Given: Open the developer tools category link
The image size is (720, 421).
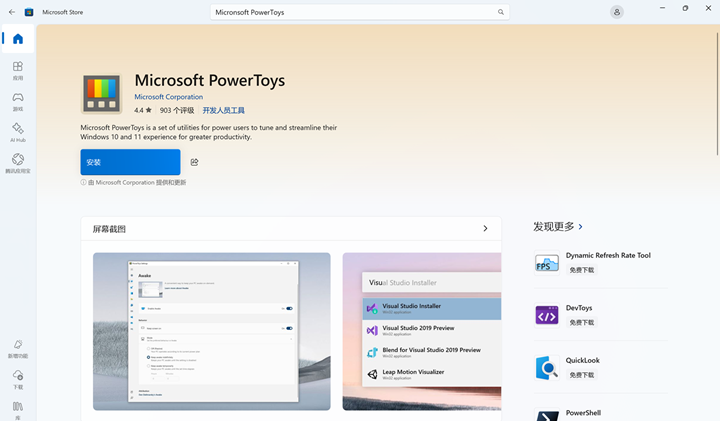Looking at the screenshot, I should pyautogui.click(x=224, y=110).
